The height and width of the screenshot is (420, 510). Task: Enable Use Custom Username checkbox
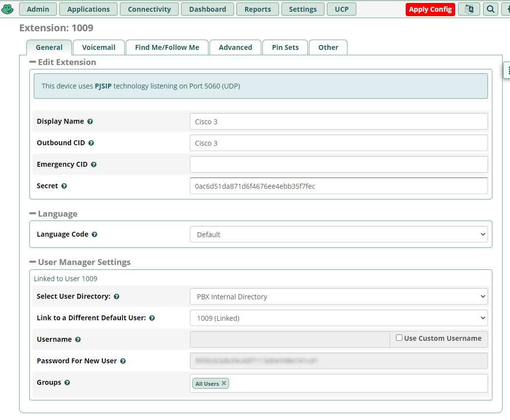[x=399, y=338]
